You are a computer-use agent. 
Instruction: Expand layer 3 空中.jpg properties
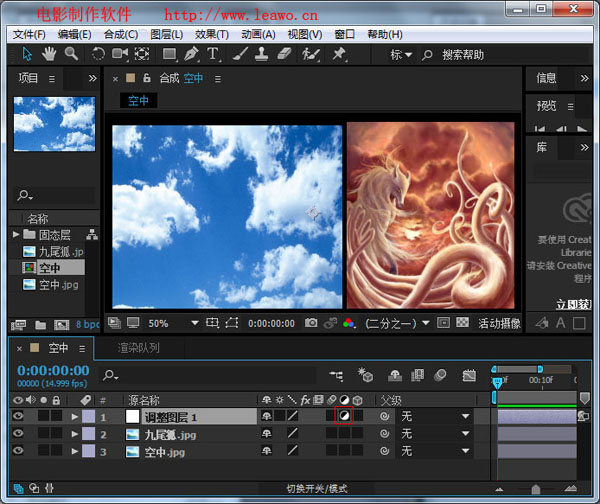click(75, 451)
